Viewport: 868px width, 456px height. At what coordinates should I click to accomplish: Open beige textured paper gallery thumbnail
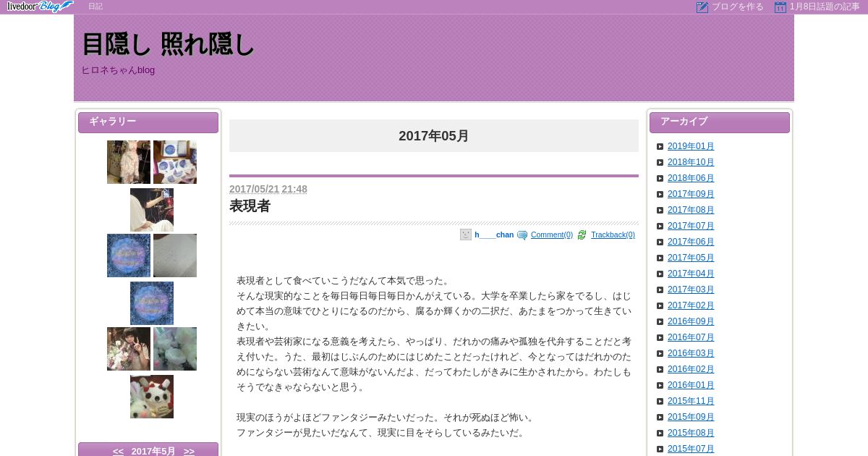point(175,256)
